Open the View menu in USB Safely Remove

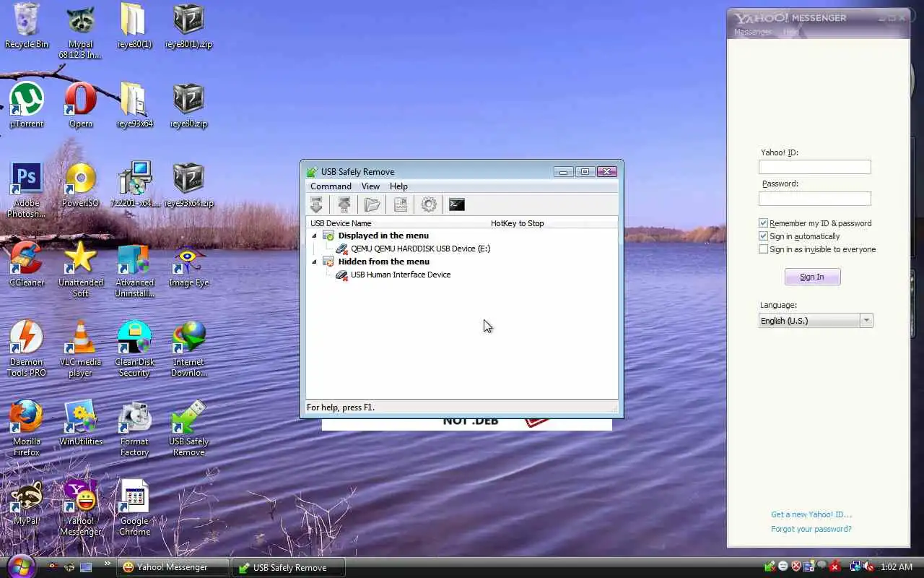[370, 186]
